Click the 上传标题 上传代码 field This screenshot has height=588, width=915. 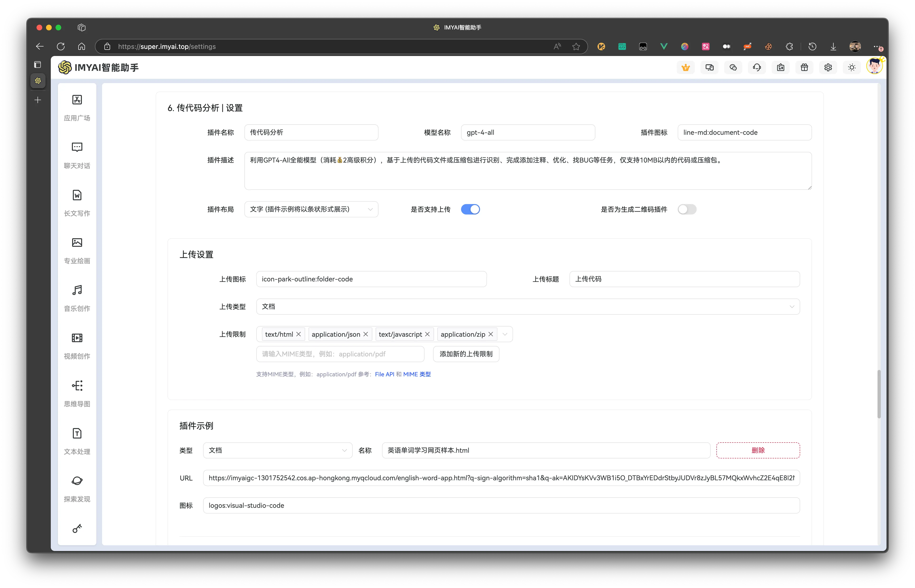coord(684,279)
